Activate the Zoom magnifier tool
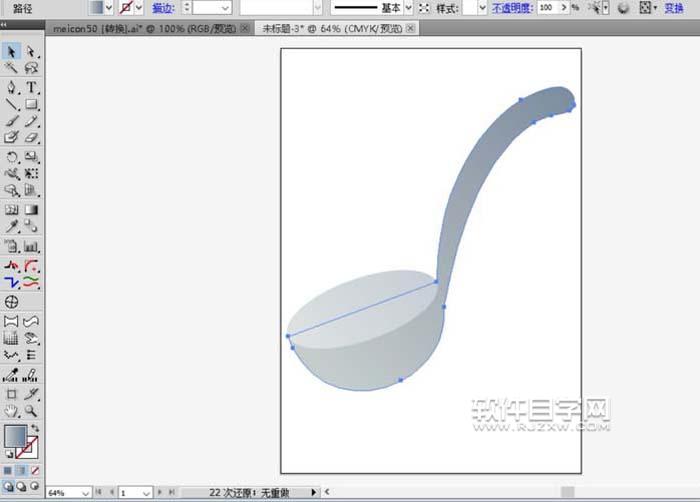This screenshot has height=502, width=700. (x=31, y=410)
